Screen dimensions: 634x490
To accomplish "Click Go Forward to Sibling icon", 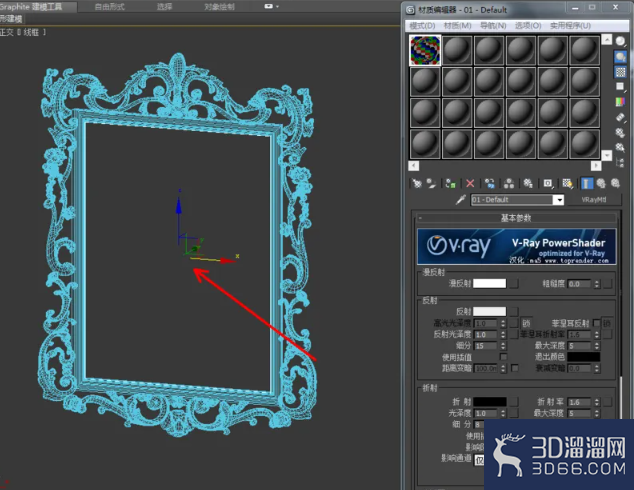I will pyautogui.click(x=615, y=184).
